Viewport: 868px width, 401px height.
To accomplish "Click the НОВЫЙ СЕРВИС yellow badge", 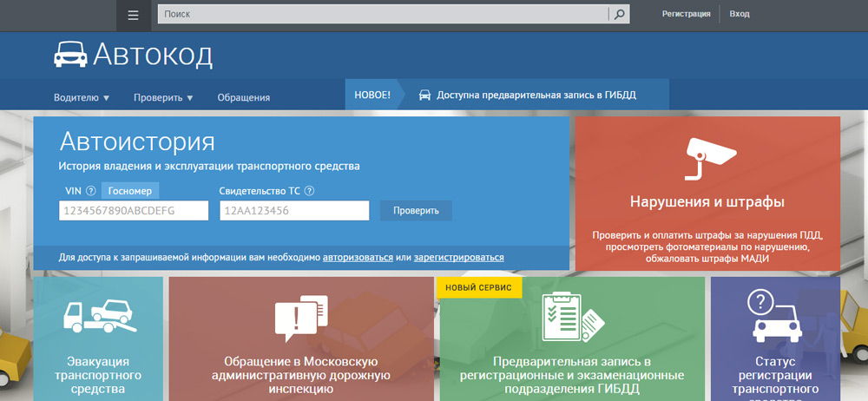I will 480,288.
